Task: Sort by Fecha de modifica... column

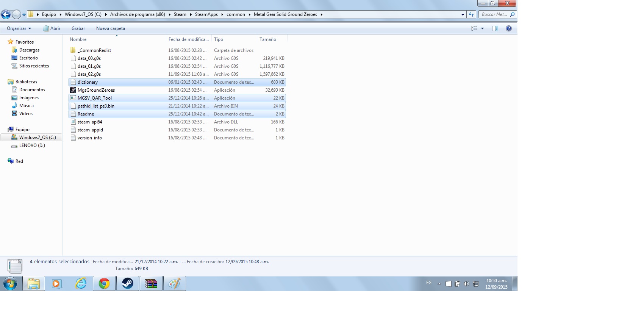Action: pos(189,39)
